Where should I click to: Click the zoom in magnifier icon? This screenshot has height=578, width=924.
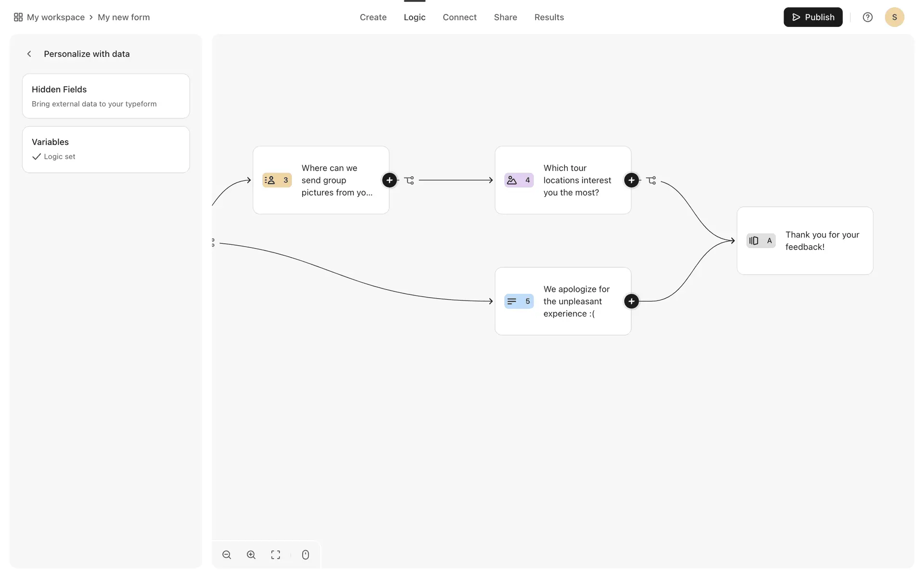[251, 555]
